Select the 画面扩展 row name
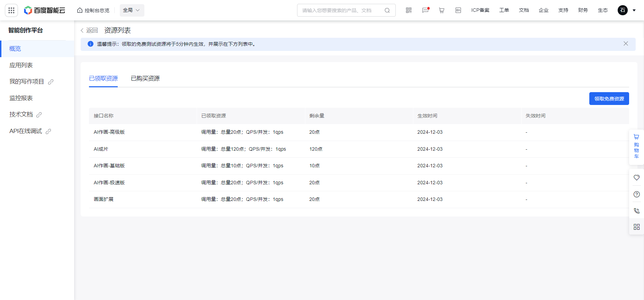The image size is (644, 300). [104, 200]
